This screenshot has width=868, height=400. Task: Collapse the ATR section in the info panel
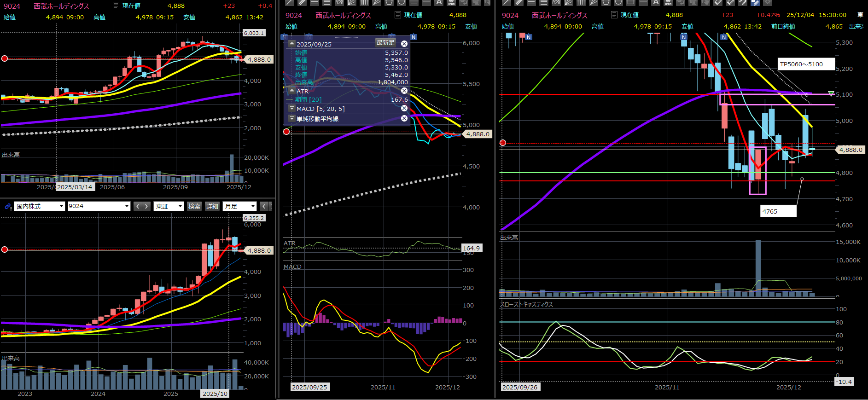pyautogui.click(x=291, y=91)
